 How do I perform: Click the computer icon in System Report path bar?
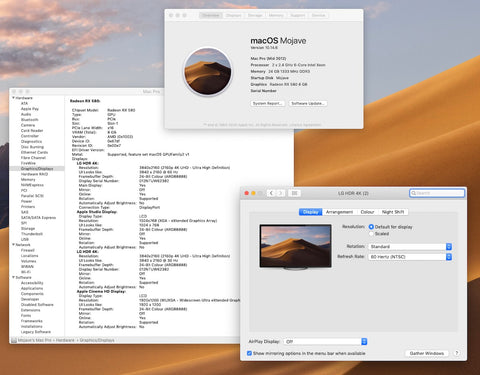point(14,340)
